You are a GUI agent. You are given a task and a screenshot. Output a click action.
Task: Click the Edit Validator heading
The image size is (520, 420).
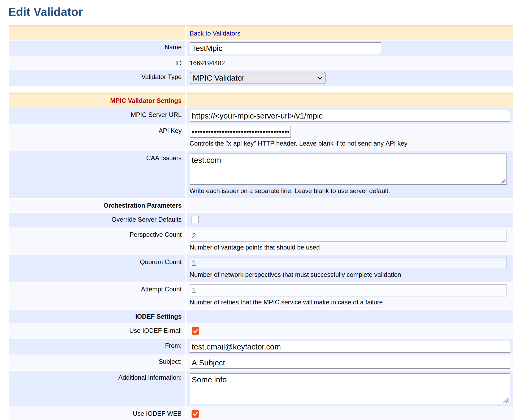point(45,12)
